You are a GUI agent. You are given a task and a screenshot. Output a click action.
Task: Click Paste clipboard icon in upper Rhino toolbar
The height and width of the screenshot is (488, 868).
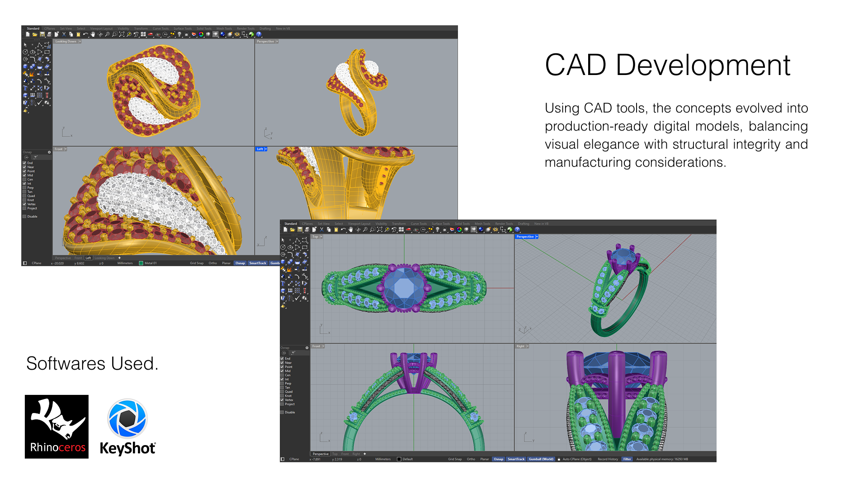(x=78, y=34)
